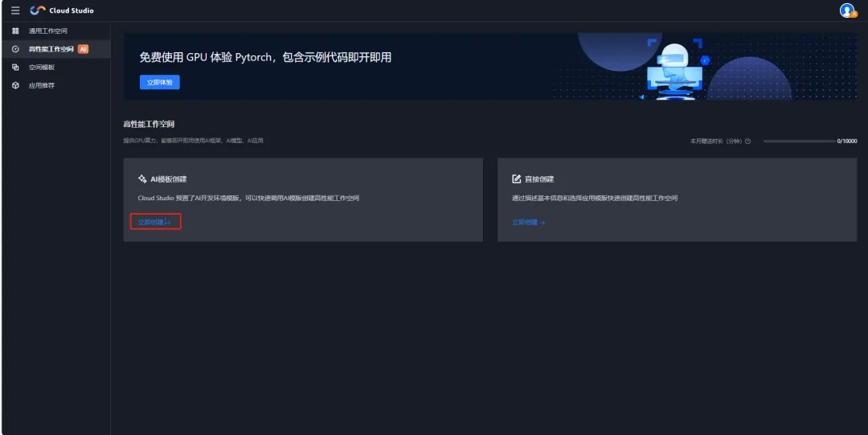Click the grid icon beside 通用工作空间

tap(15, 31)
